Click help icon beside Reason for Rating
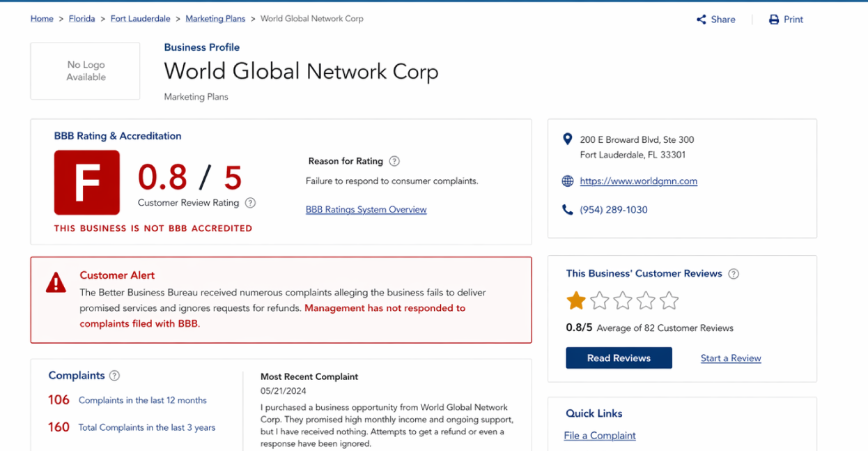868x451 pixels. (x=394, y=161)
